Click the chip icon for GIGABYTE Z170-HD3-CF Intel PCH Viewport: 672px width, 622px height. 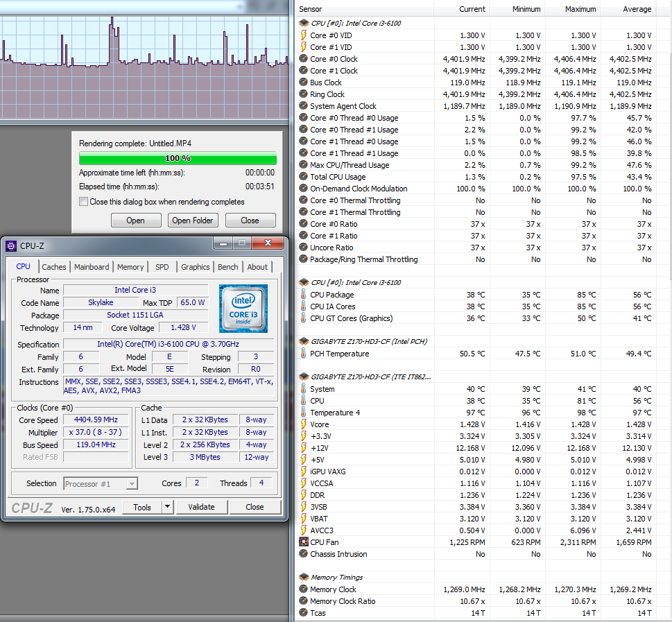pos(304,342)
